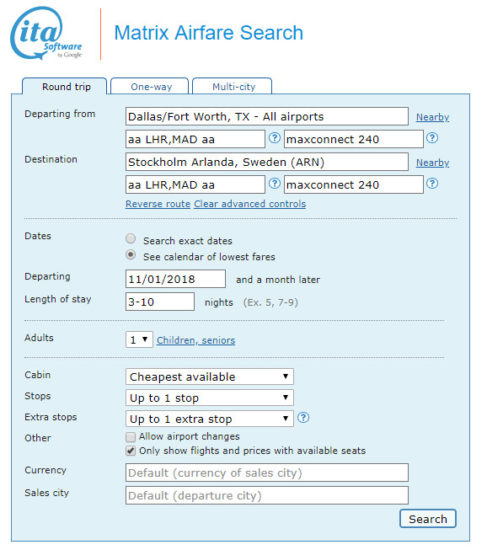Click the Reverse route link
The image size is (487, 550).
pyautogui.click(x=158, y=204)
